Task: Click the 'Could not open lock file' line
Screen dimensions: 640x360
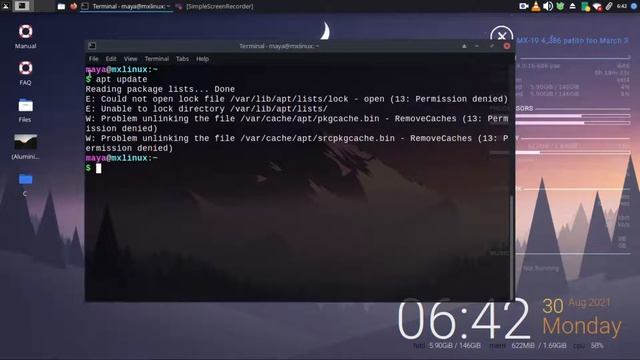Action: point(297,99)
